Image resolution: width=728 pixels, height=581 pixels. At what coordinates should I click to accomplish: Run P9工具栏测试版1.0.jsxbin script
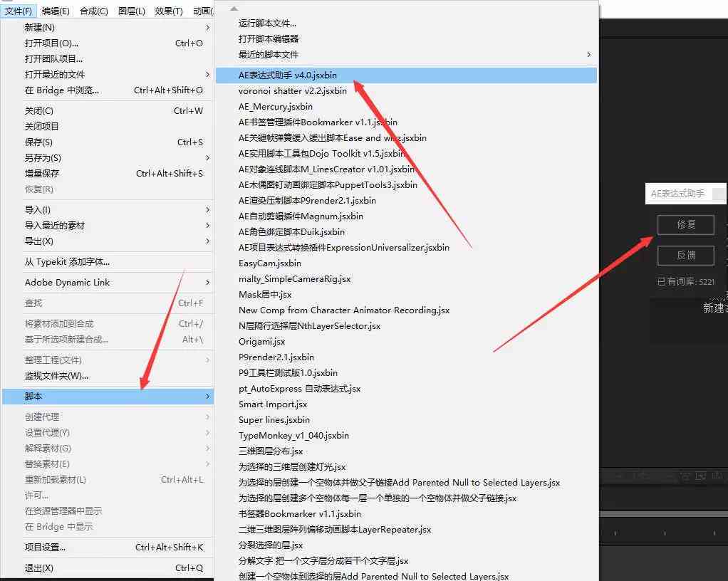(406, 373)
